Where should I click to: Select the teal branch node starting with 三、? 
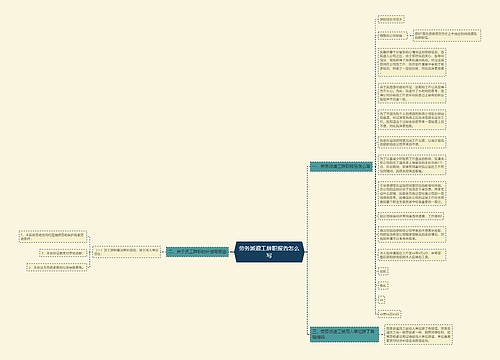click(x=344, y=334)
